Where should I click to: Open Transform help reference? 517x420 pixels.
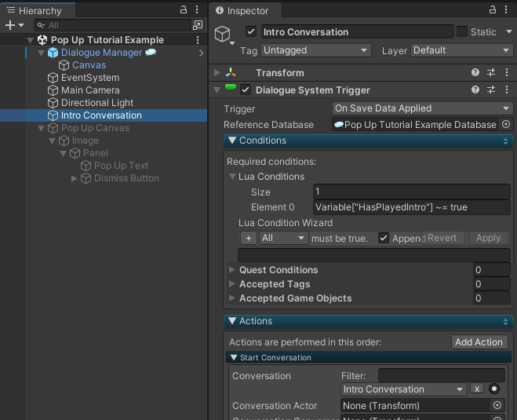(x=475, y=72)
